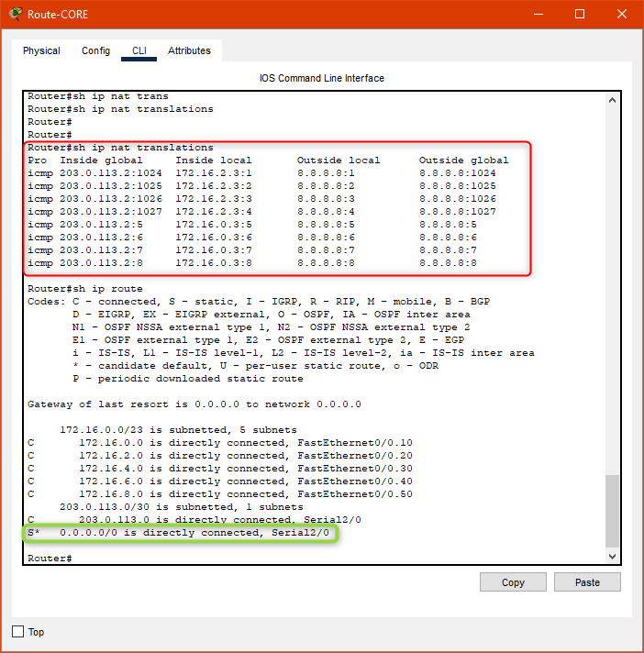Screen dimensions: 644x653
Task: Click the first 'Router#sh ip nat trans' line
Action: (98, 96)
